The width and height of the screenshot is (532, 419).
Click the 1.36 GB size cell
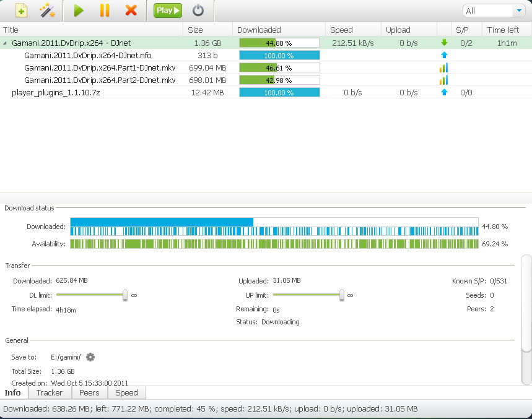tap(207, 43)
